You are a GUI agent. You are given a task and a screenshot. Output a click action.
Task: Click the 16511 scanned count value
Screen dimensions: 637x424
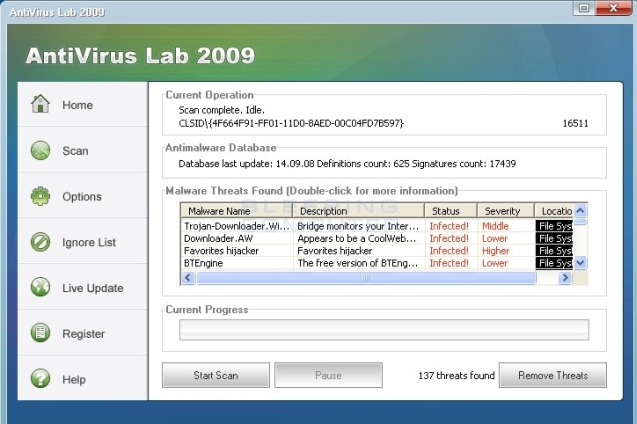click(575, 123)
